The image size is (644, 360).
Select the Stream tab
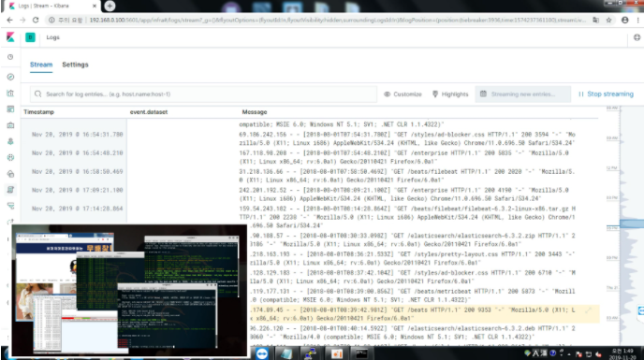pyautogui.click(x=41, y=65)
